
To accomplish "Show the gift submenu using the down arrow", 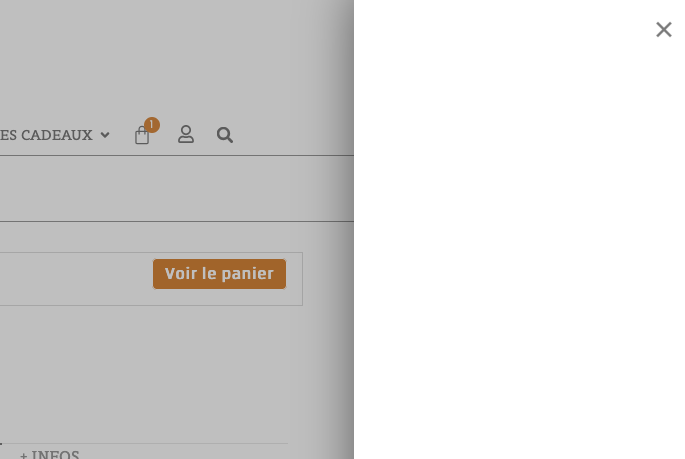I will (x=105, y=135).
